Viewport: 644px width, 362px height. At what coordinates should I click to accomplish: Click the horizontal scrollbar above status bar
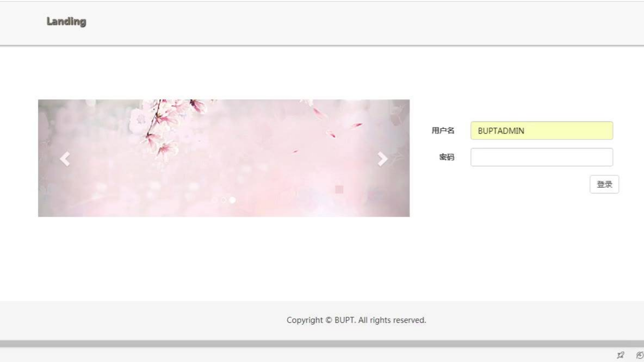[x=322, y=344]
